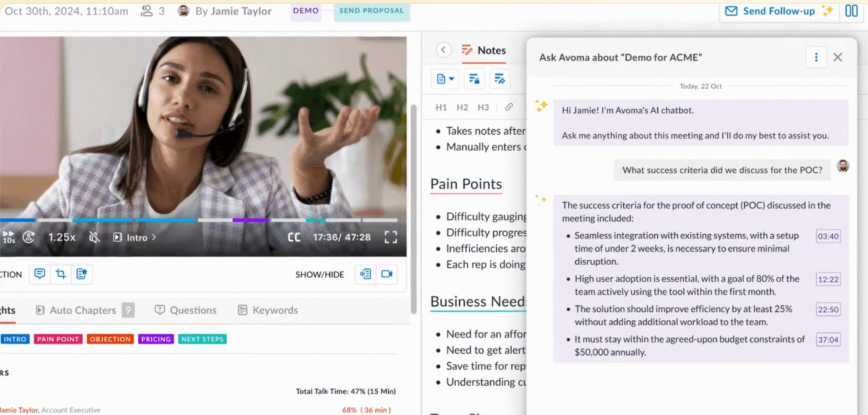Jump to timestamp 12:22

pos(828,279)
